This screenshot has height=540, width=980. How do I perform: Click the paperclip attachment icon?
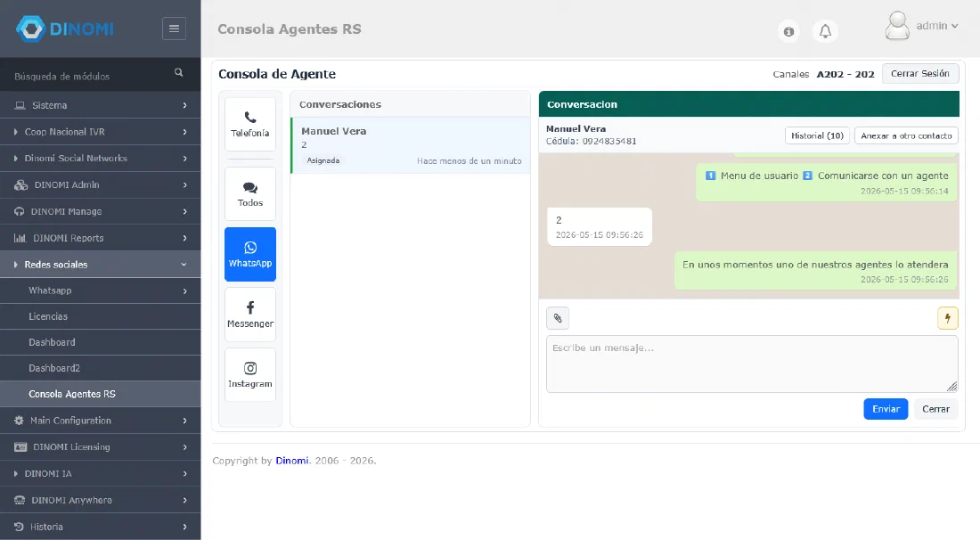pyautogui.click(x=558, y=318)
